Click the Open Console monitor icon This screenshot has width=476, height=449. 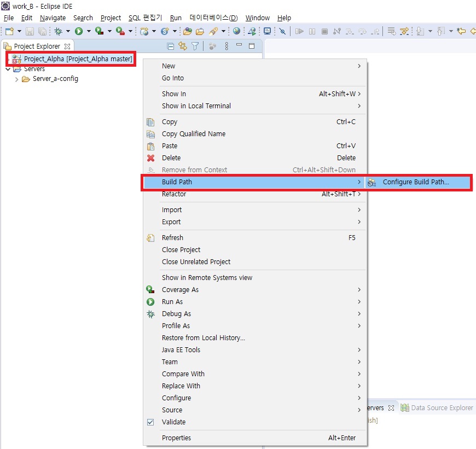(x=267, y=31)
